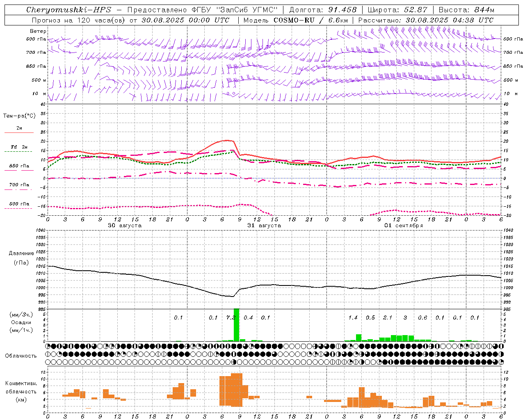This screenshot has height=420, width=525.
Task: Click the lowest point of the pressure curve
Action: coord(233,296)
